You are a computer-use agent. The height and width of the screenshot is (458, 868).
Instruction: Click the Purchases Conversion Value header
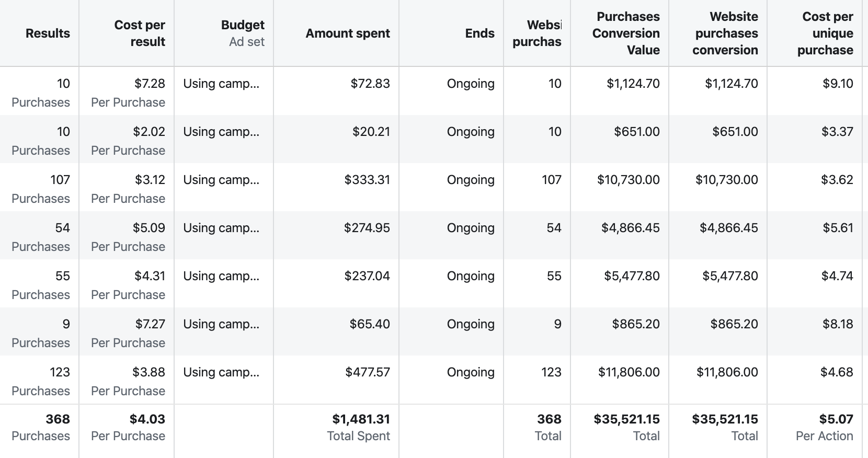[626, 33]
